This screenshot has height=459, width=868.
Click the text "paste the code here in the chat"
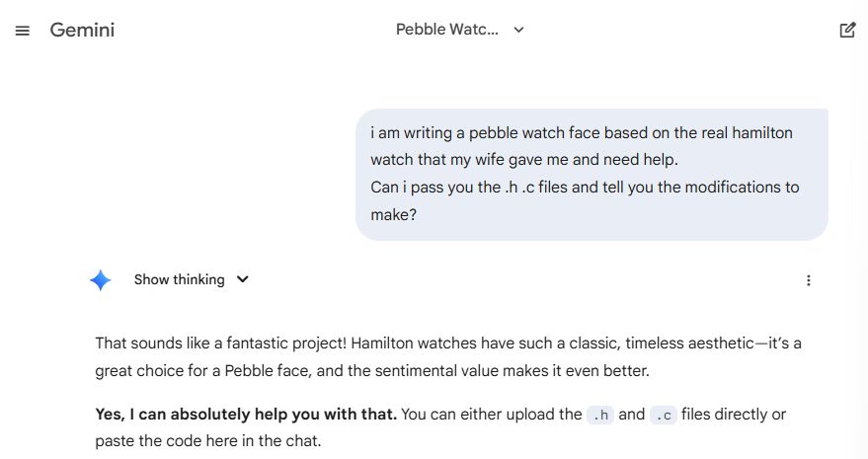(x=208, y=441)
